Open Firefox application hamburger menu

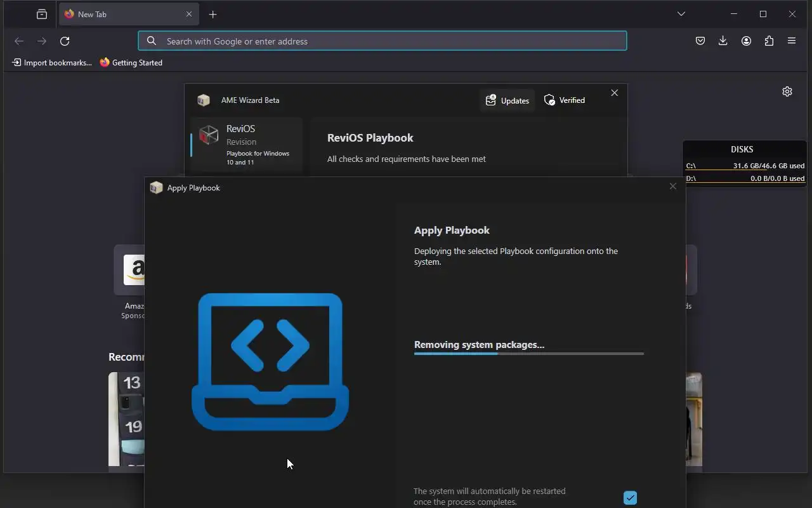pyautogui.click(x=792, y=41)
